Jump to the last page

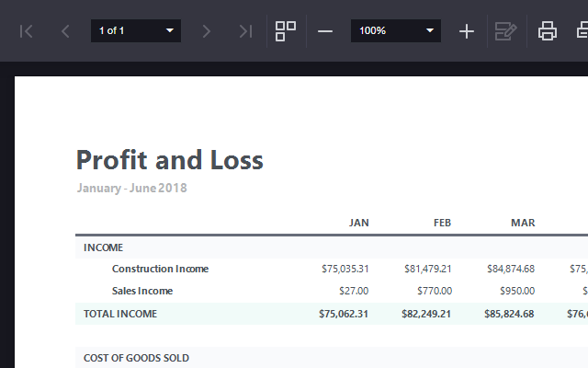pos(244,31)
